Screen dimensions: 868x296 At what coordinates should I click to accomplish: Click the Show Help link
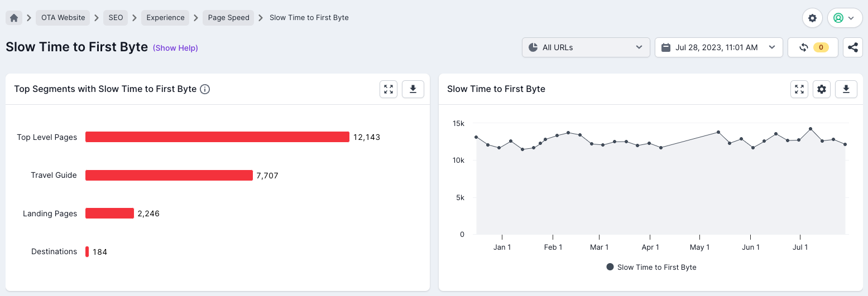(x=175, y=48)
